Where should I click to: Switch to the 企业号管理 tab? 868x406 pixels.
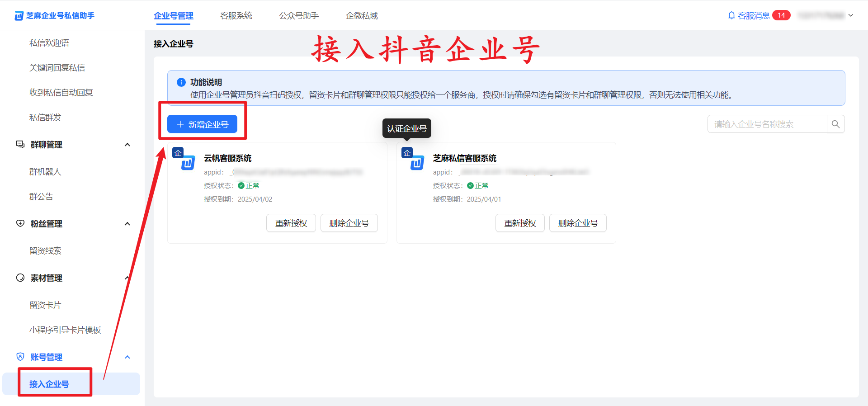point(174,16)
